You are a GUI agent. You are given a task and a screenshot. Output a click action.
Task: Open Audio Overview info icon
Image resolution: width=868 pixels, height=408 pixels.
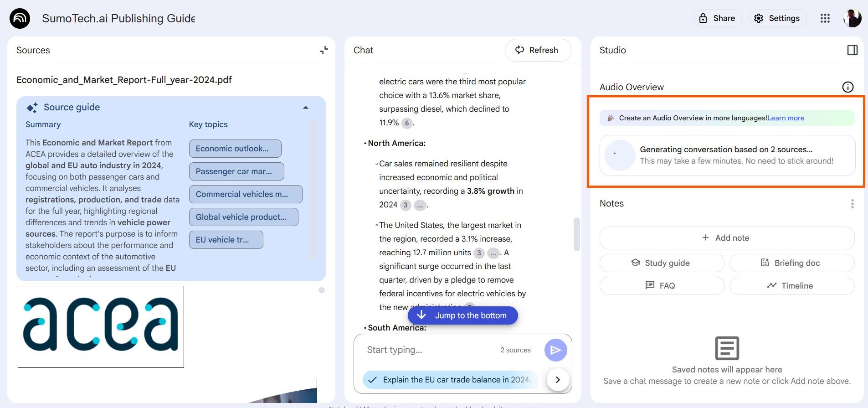(847, 87)
